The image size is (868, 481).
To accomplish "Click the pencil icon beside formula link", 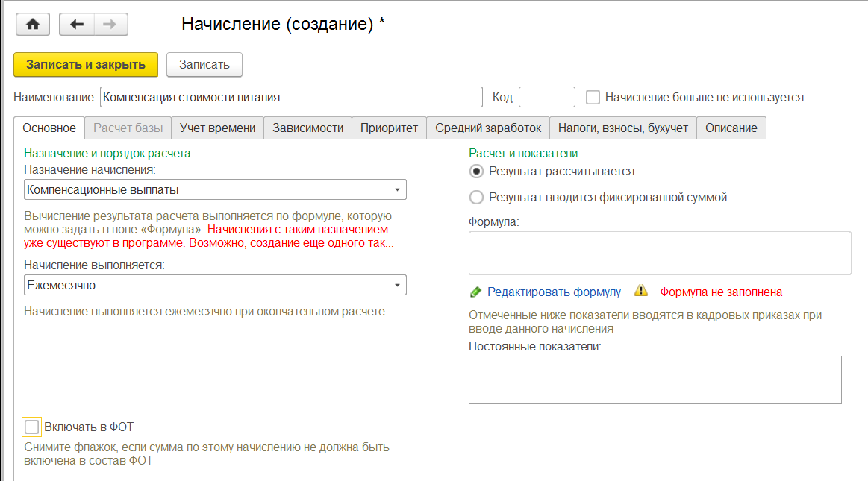I will (475, 292).
